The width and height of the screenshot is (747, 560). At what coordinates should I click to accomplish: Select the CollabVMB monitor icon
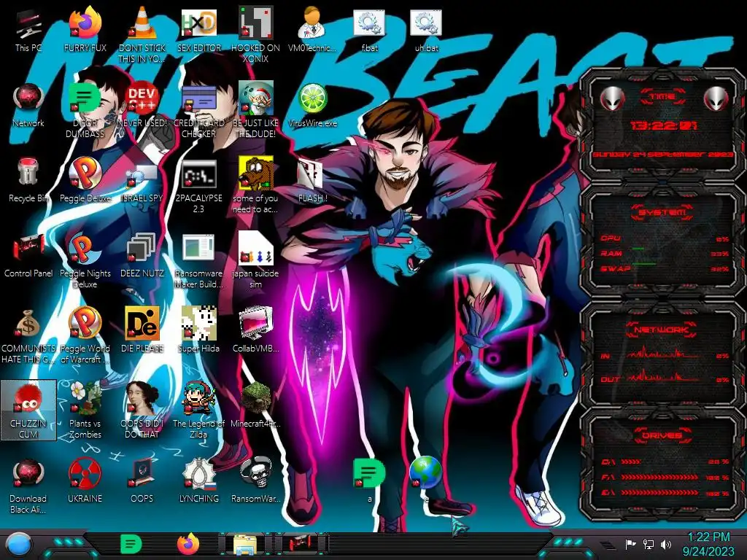[x=255, y=323]
